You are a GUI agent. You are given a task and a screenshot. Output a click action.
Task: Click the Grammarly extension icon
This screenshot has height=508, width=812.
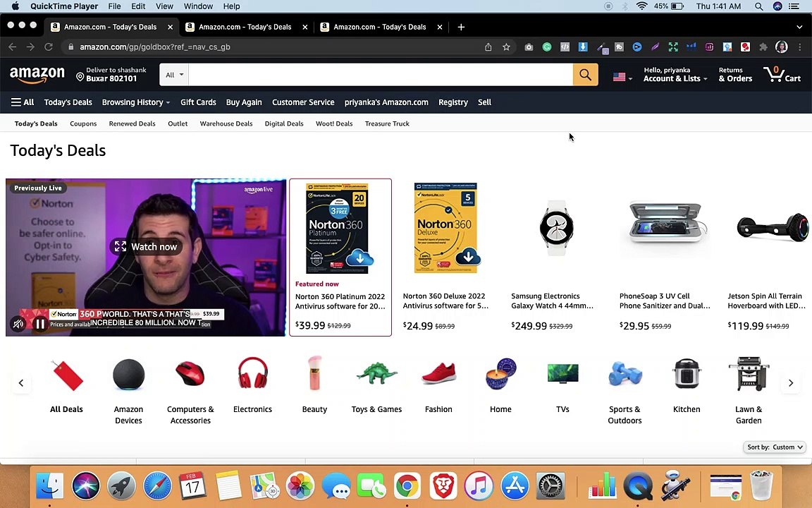[547, 47]
